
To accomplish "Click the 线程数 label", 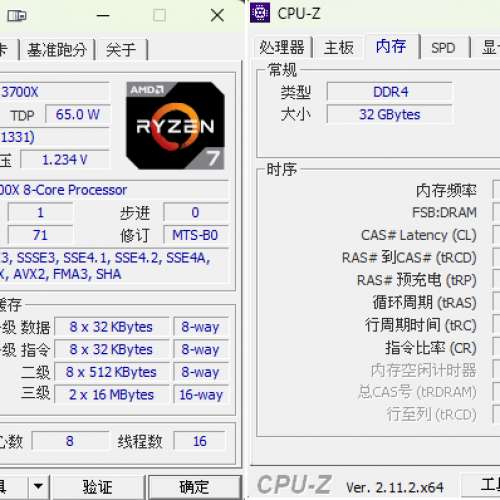I will coord(140,442).
